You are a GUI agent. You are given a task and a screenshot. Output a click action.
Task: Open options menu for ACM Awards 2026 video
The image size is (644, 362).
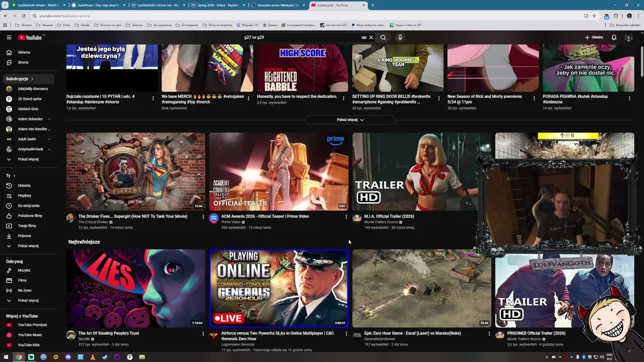[x=346, y=217]
